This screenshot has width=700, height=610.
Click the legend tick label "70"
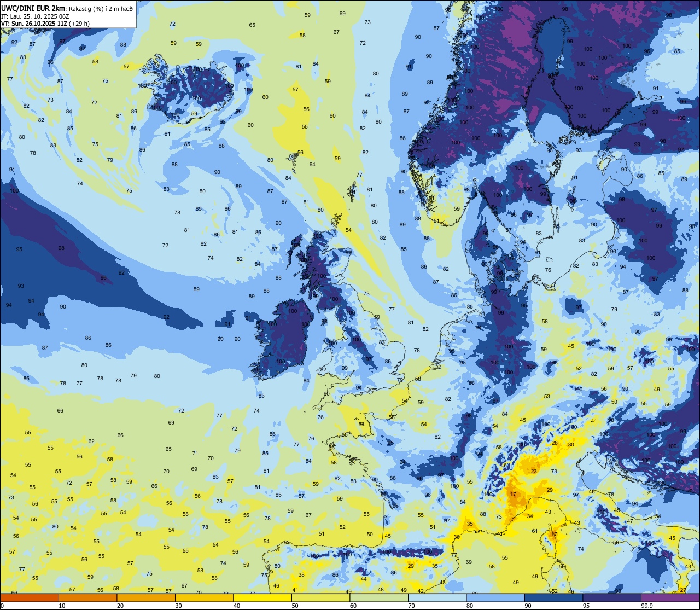(x=411, y=606)
